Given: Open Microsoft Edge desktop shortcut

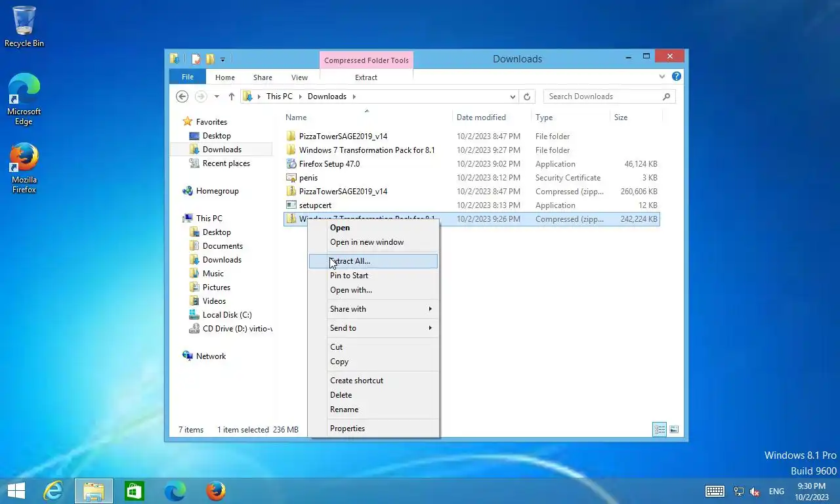Looking at the screenshot, I should (x=24, y=99).
